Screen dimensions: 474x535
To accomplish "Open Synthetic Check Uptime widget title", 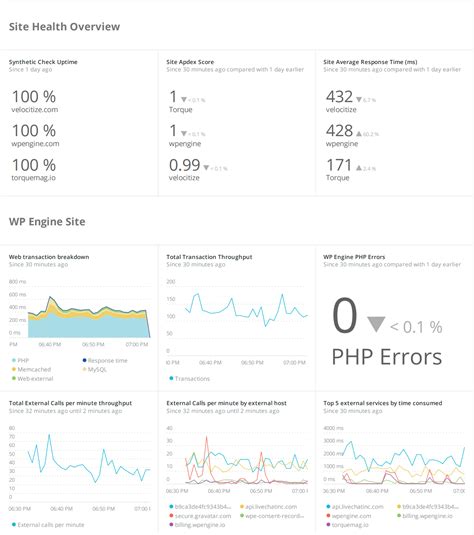I will point(43,62).
